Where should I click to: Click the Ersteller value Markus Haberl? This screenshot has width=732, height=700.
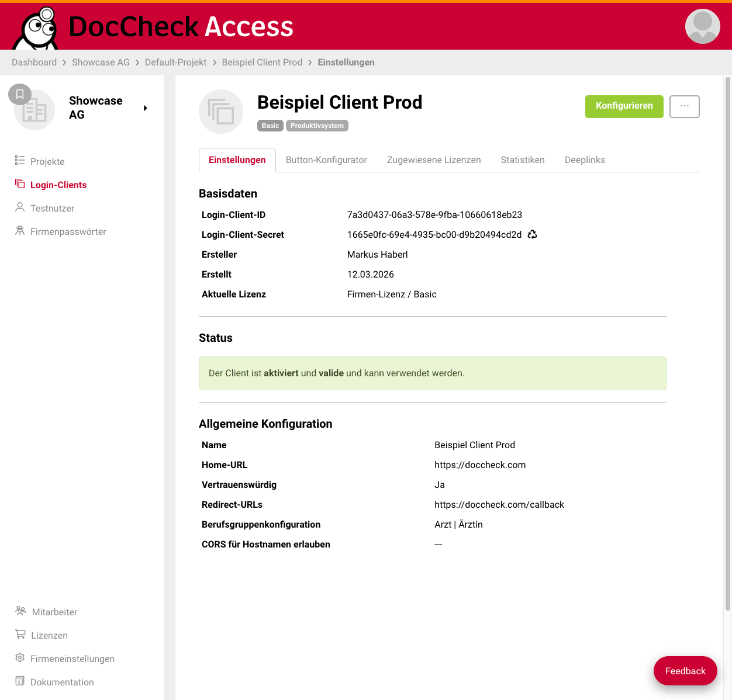point(378,255)
